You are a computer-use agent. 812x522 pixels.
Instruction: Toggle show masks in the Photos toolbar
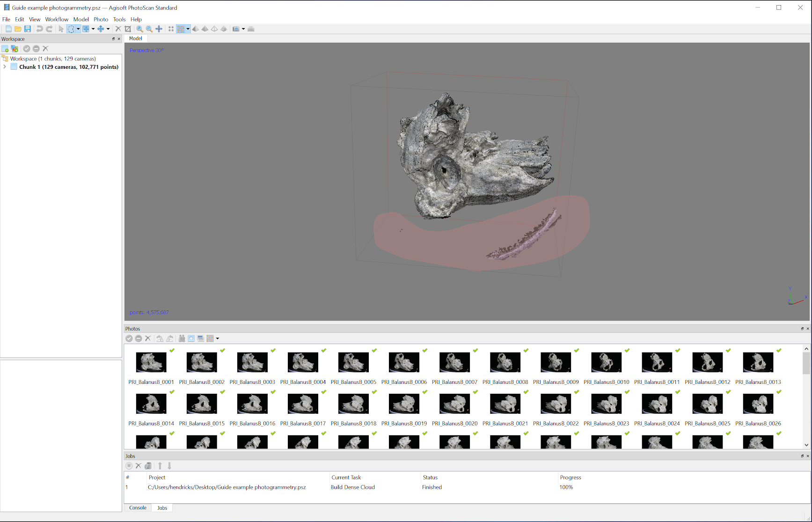(191, 338)
